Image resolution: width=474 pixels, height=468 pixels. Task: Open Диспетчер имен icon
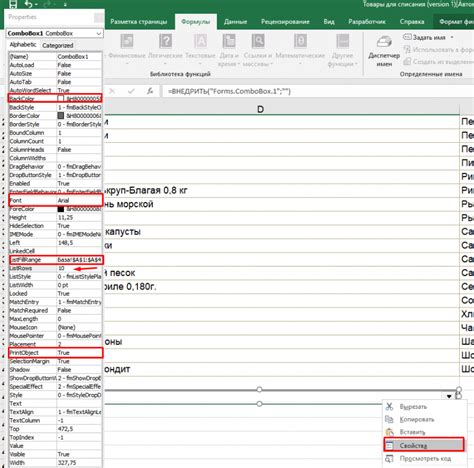pos(384,42)
